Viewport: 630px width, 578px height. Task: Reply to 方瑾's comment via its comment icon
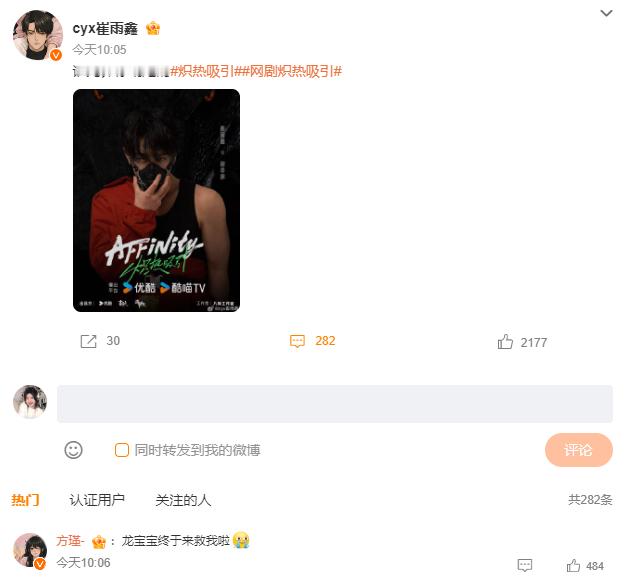(x=525, y=566)
